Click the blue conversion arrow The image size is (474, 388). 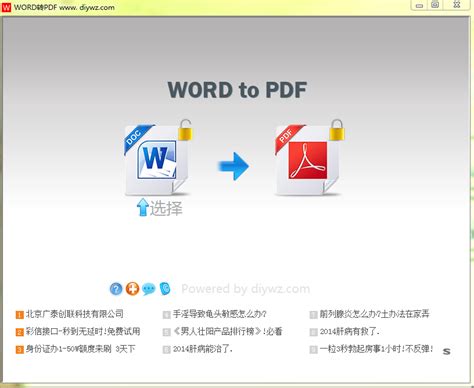click(233, 166)
